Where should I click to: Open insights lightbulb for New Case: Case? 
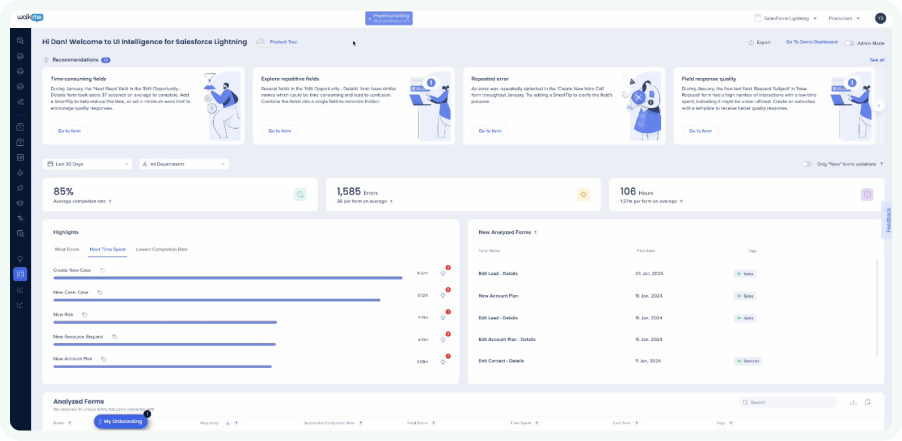[443, 296]
